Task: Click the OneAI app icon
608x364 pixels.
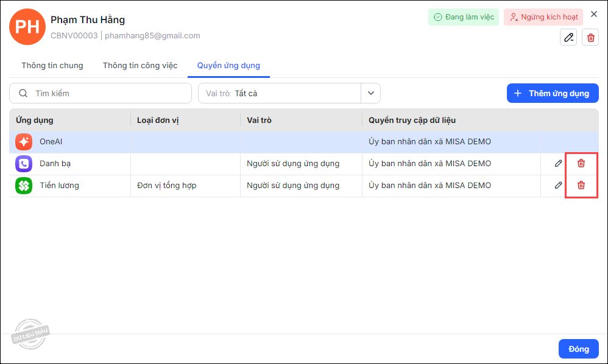Action: tap(24, 142)
